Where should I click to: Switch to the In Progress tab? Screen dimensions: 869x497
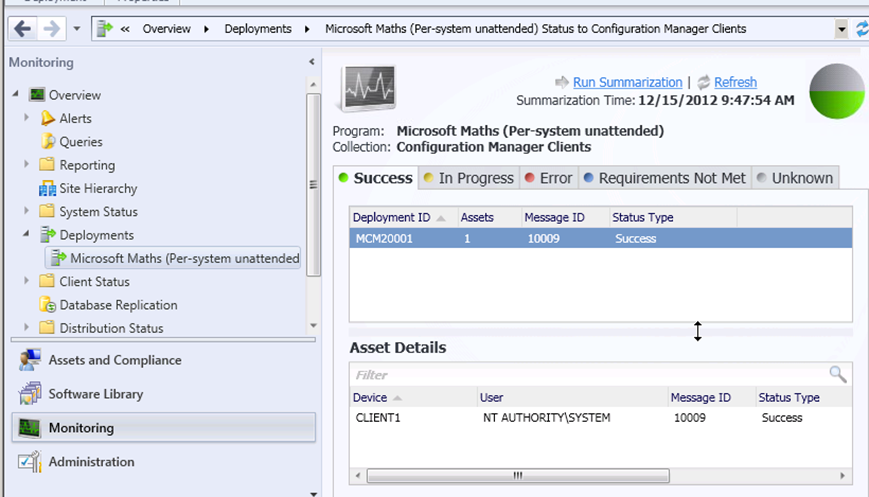(x=469, y=178)
